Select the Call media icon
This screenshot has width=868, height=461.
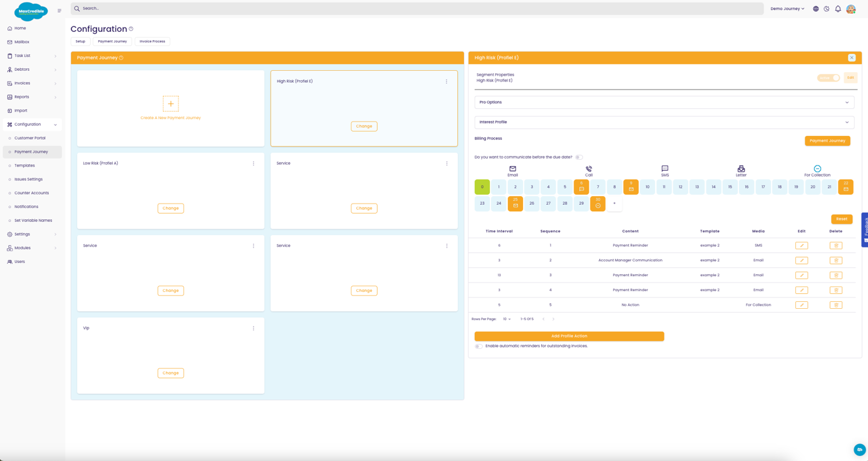tap(589, 169)
